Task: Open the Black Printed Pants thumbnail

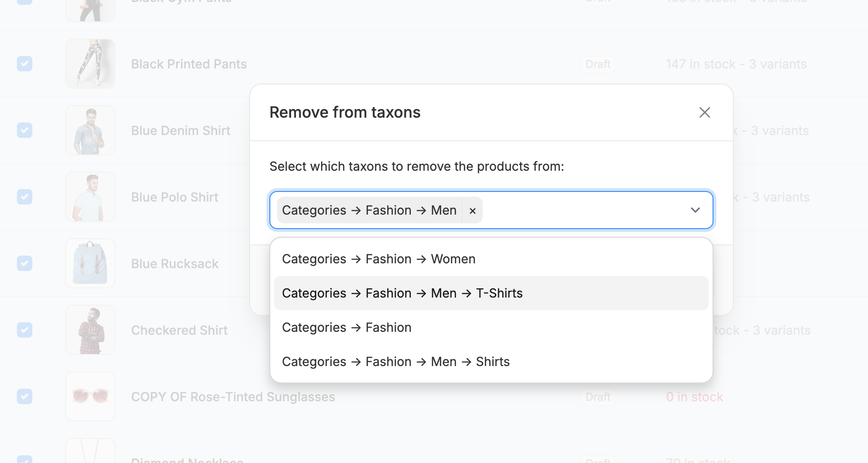Action: (x=90, y=64)
